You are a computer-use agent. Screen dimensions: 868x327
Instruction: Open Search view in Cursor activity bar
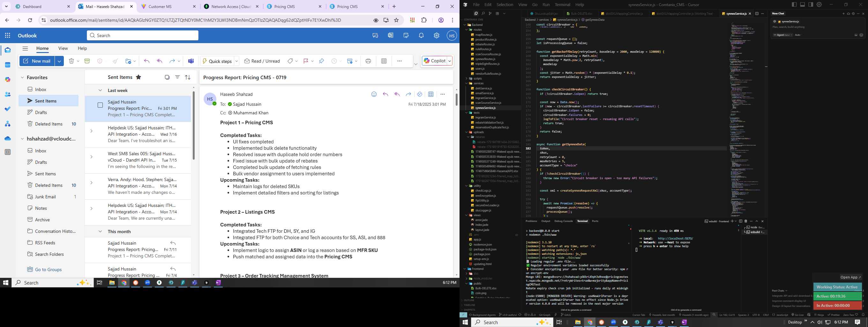tap(483, 13)
